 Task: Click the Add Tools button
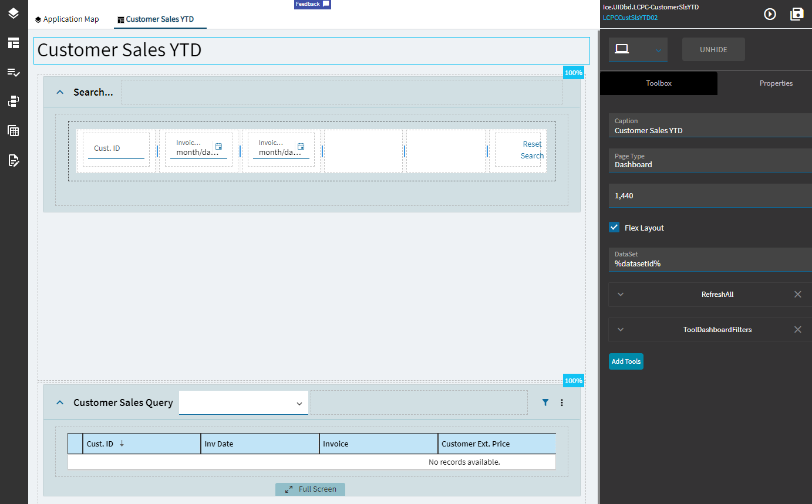click(626, 361)
